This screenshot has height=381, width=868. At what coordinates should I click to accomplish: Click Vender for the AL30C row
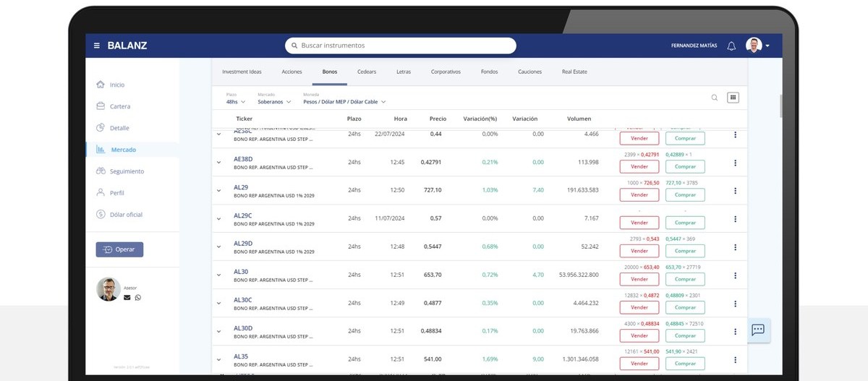pos(639,307)
